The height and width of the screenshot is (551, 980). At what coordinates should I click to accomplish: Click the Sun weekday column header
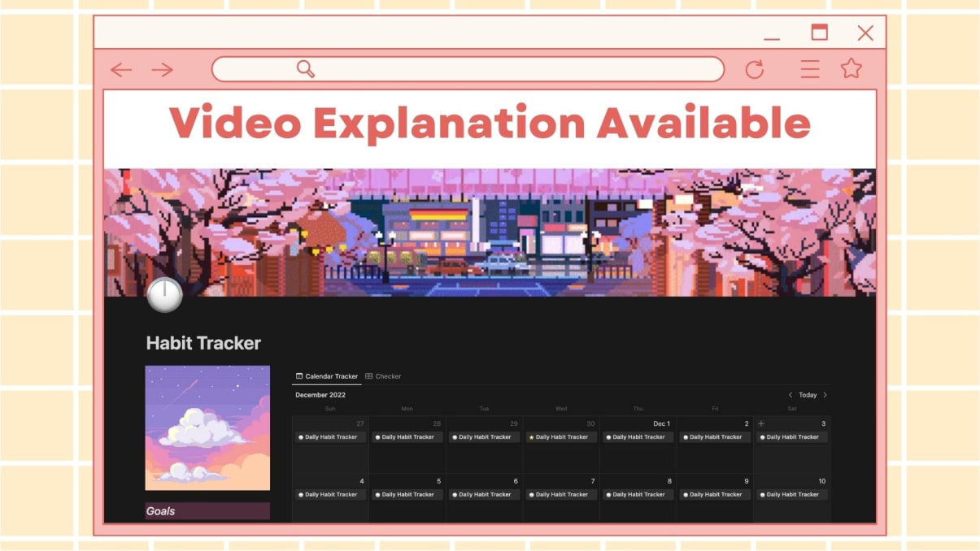tap(330, 409)
